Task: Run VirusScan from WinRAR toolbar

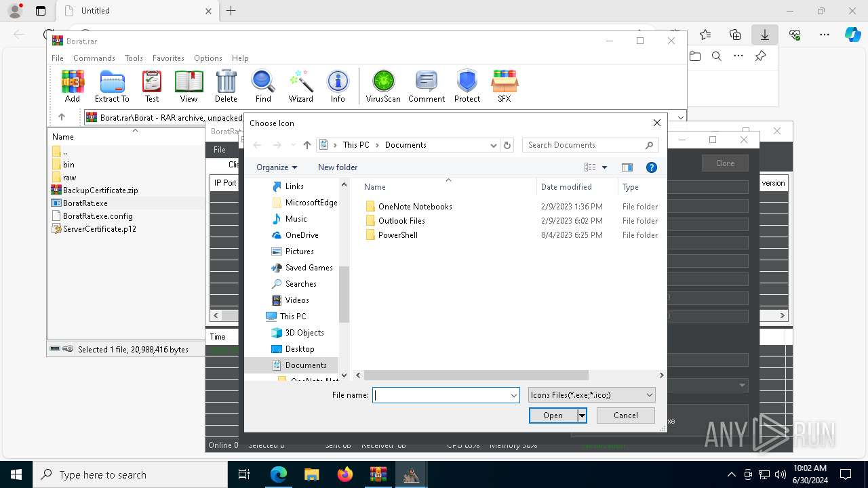Action: (x=383, y=86)
